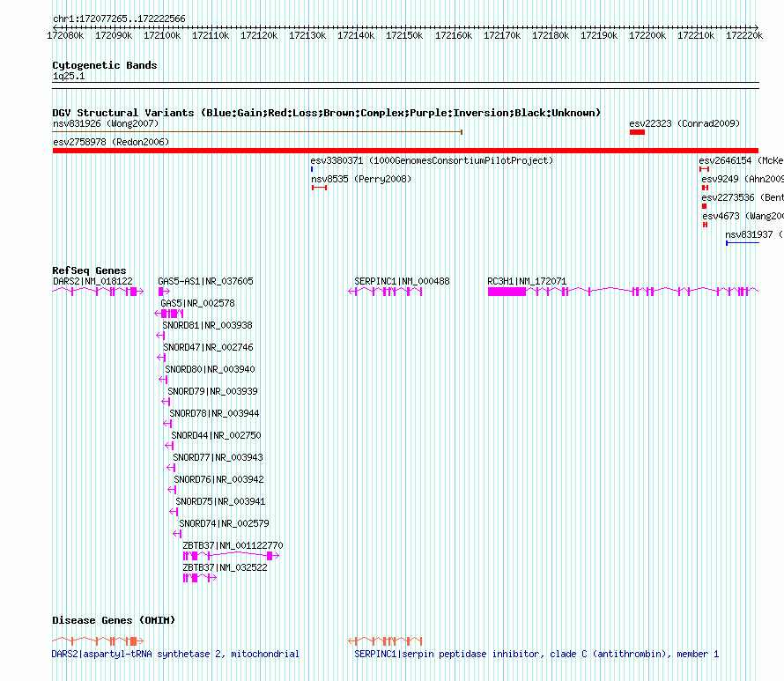Click the esv9249 red variant glyph
This screenshot has height=681, width=784.
(705, 188)
